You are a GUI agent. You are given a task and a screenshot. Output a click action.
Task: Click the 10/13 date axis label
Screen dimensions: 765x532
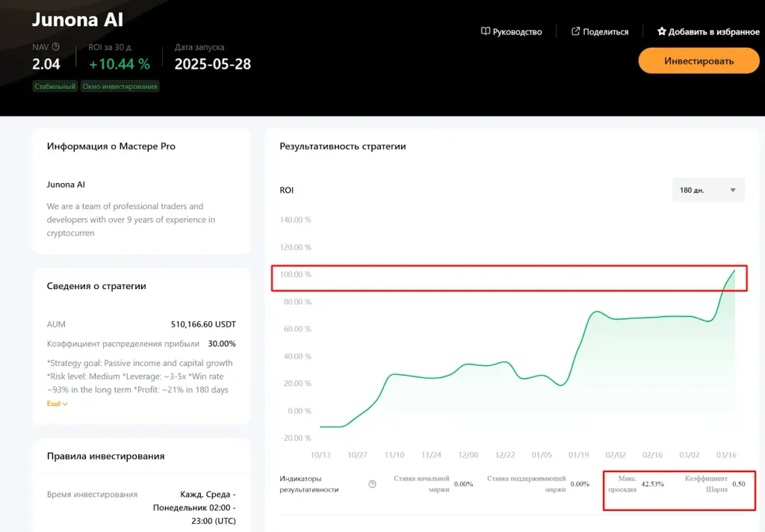[320, 455]
